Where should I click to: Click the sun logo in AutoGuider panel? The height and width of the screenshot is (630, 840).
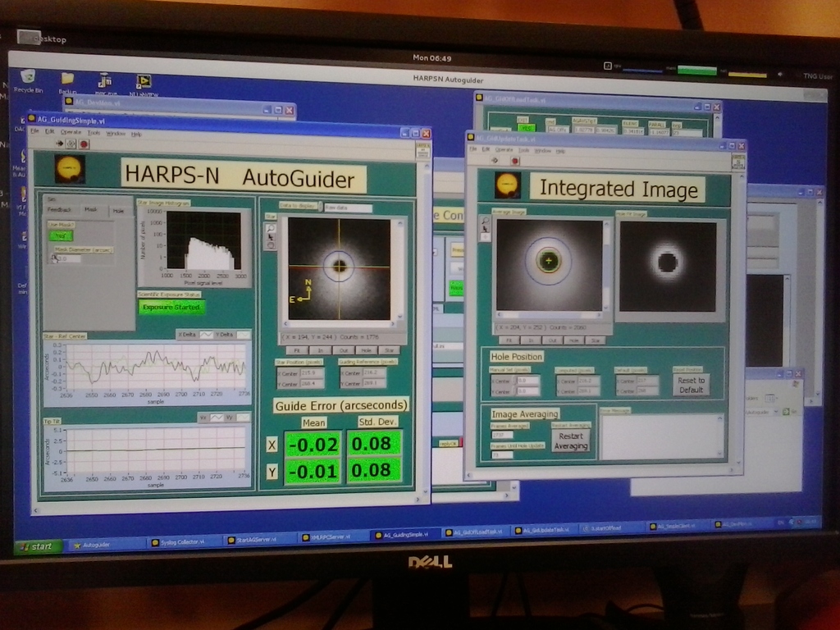click(x=70, y=169)
